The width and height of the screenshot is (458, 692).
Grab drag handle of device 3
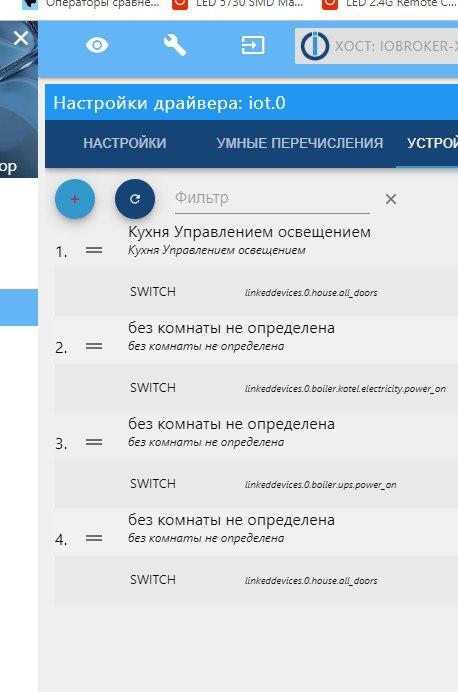click(x=94, y=442)
